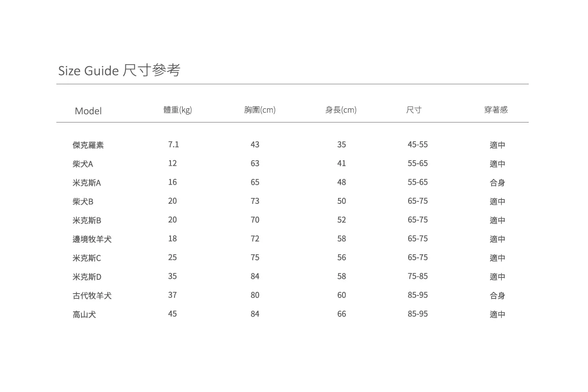The height and width of the screenshot is (392, 588).
Task: Click the 45-55 size value
Action: click(417, 145)
